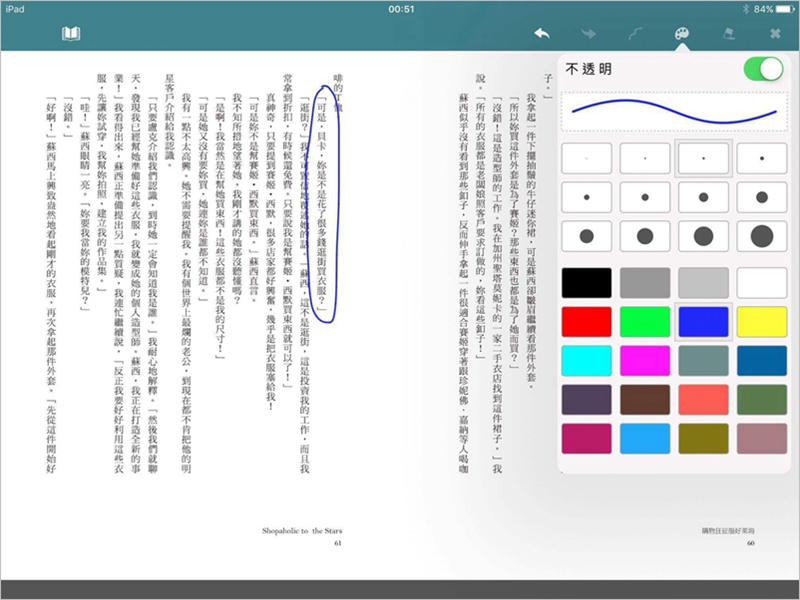Choose the largest brush size dot

(761, 236)
